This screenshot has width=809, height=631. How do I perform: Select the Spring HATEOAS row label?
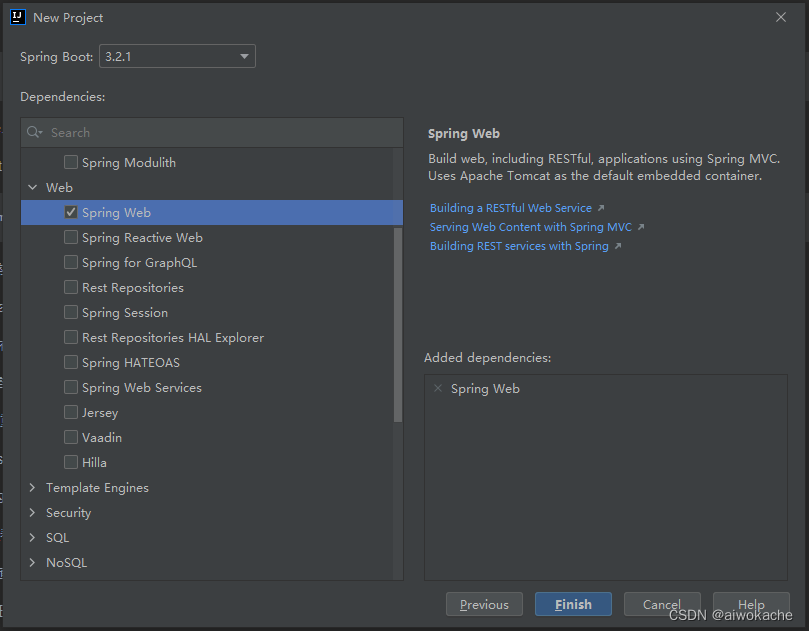(x=131, y=363)
